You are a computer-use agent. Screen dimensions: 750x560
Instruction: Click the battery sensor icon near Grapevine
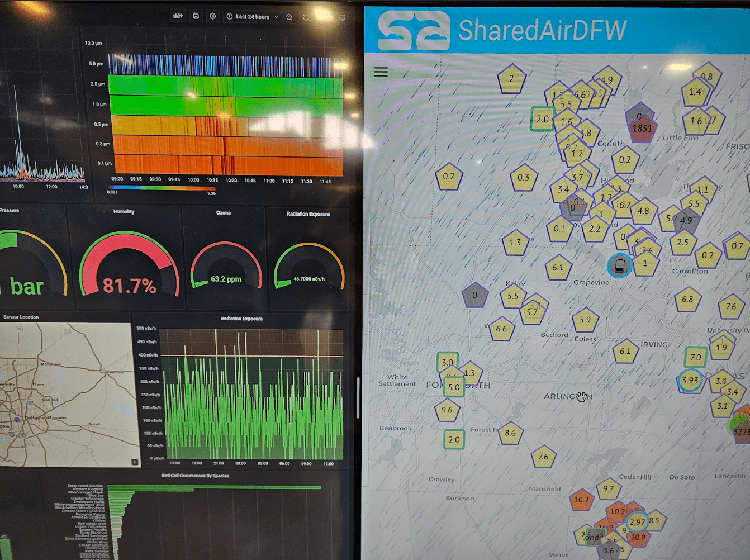[x=619, y=265]
